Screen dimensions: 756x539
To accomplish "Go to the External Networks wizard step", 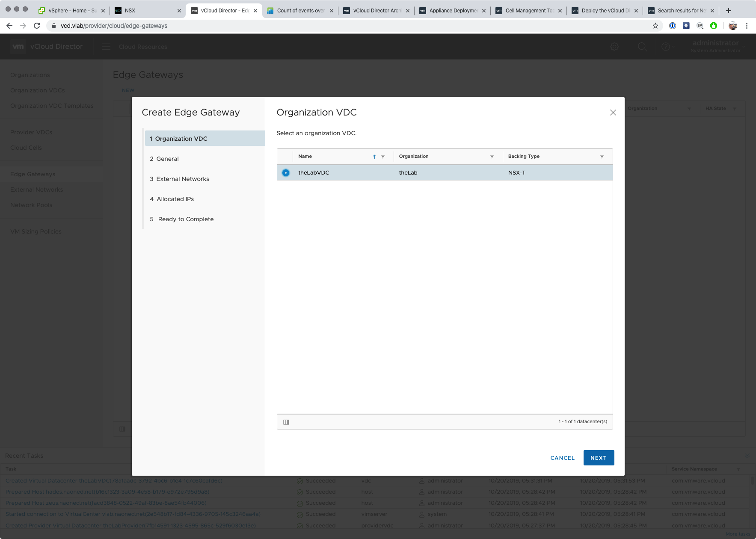I will coord(182,179).
